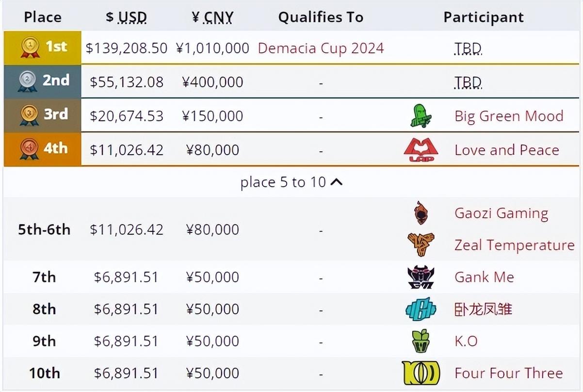The image size is (583, 392).
Task: Click the Gaozi Gaming team logo
Action: pyautogui.click(x=421, y=213)
